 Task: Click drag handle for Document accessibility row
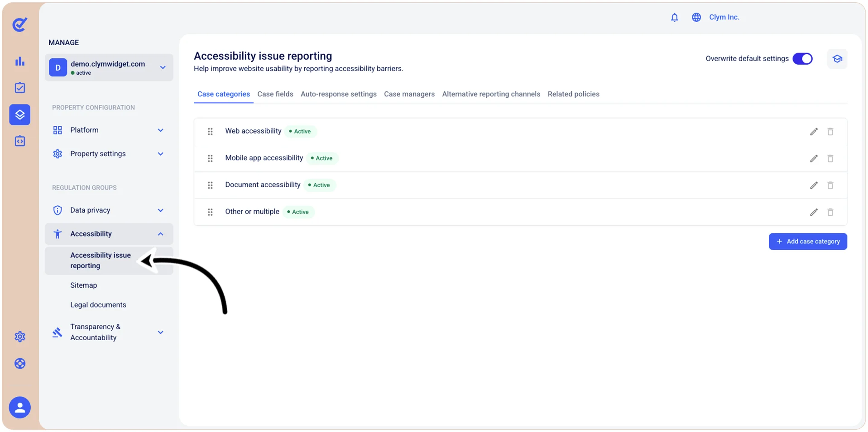point(210,185)
